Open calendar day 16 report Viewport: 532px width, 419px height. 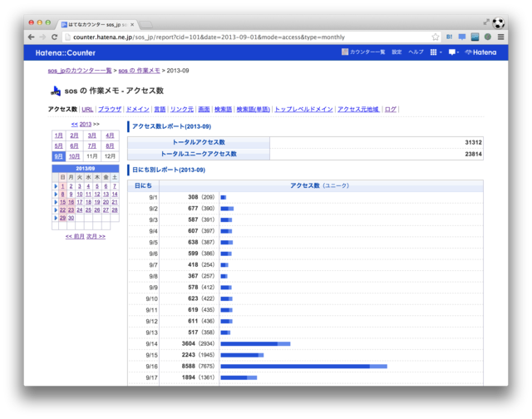(x=71, y=202)
